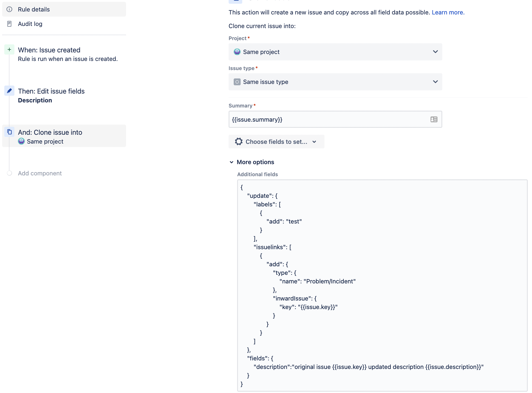Image resolution: width=532 pixels, height=393 pixels.
Task: Click the issue type icon in Same issue type
Action: click(x=237, y=82)
